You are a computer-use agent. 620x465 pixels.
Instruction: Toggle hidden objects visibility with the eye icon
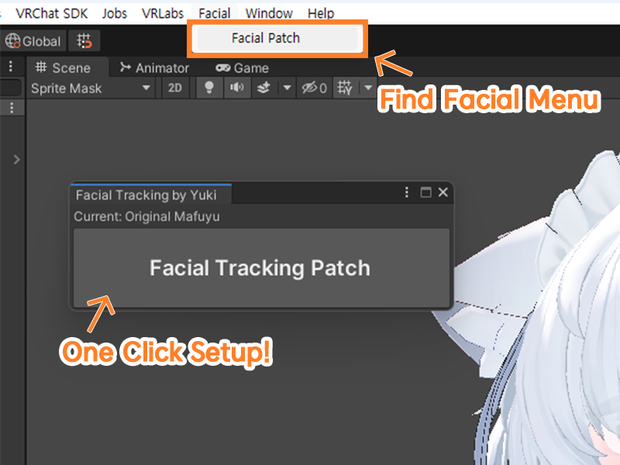[x=314, y=88]
